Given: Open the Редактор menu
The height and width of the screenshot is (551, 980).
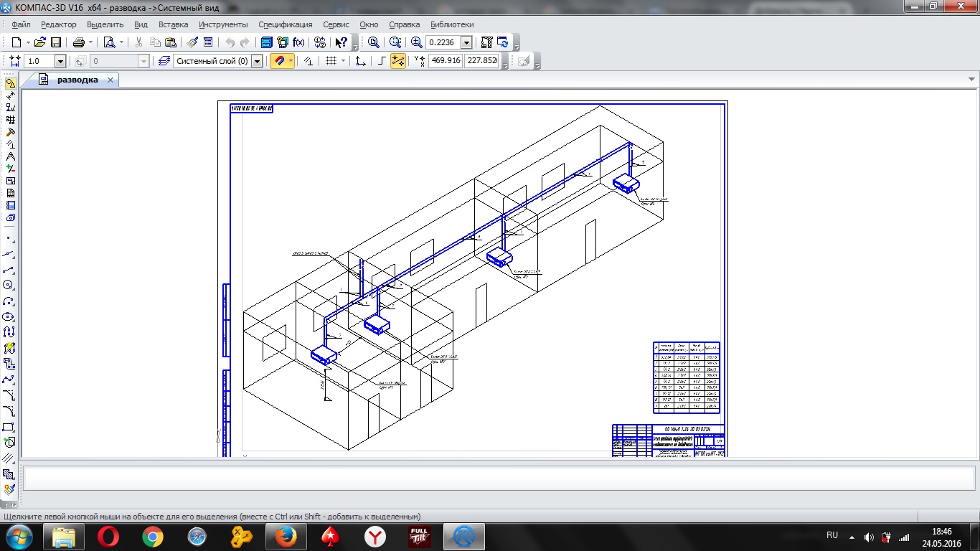Looking at the screenshot, I should 58,24.
